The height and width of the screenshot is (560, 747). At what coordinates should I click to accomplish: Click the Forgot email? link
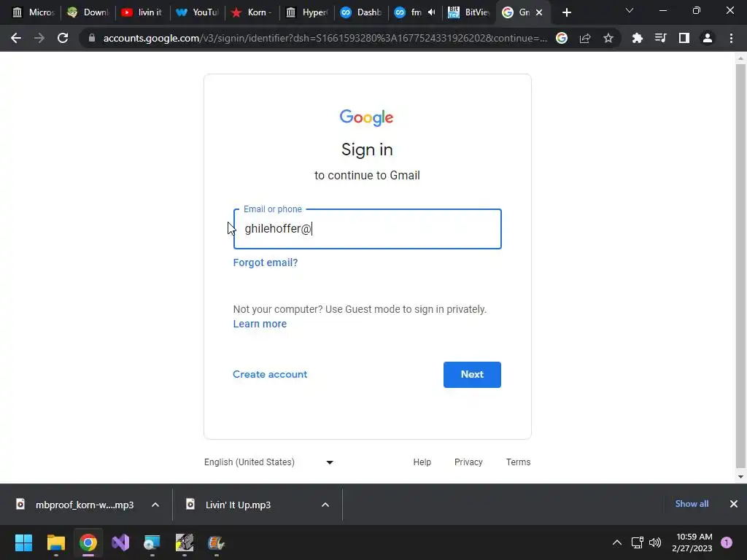click(x=266, y=262)
